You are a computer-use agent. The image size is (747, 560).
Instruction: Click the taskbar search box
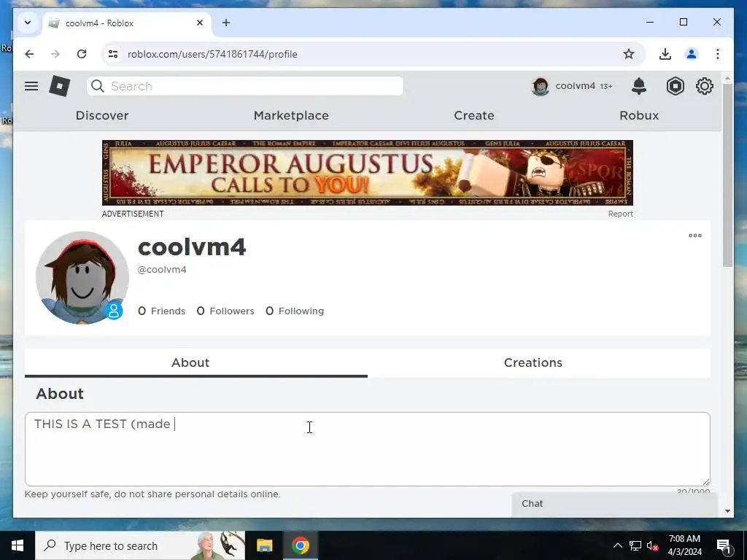(x=140, y=545)
